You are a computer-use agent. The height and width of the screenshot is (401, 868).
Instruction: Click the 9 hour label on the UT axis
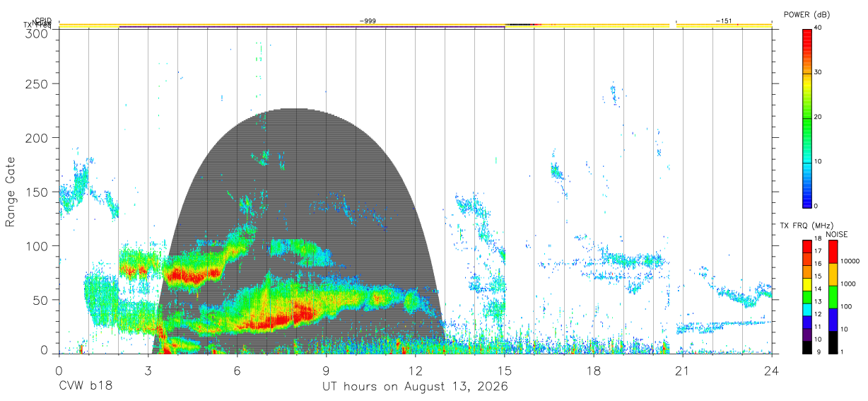pos(327,370)
